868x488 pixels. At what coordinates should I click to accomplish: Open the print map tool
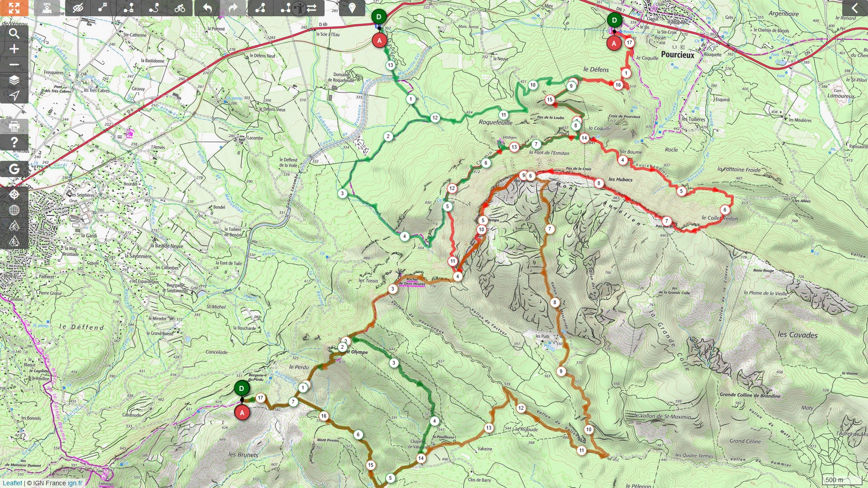pos(14,126)
